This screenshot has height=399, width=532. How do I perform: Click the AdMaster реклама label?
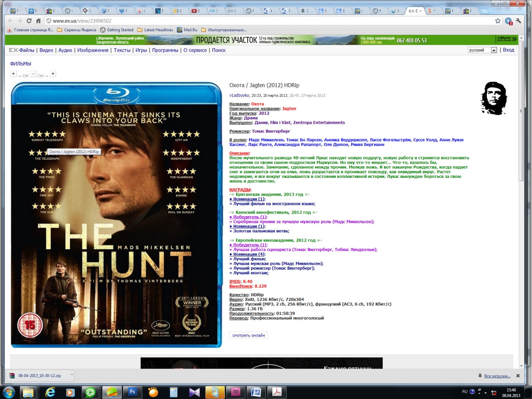[507, 39]
